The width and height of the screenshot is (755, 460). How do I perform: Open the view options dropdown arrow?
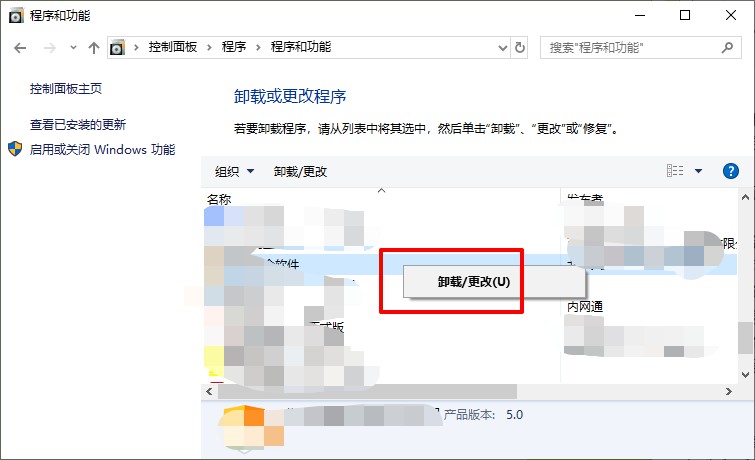tap(698, 171)
